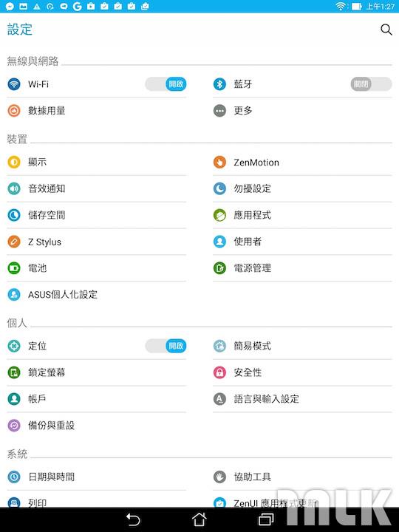Viewport: 399px width, 532px height.
Task: Toggle the location (定位) switch
Action: point(166,346)
